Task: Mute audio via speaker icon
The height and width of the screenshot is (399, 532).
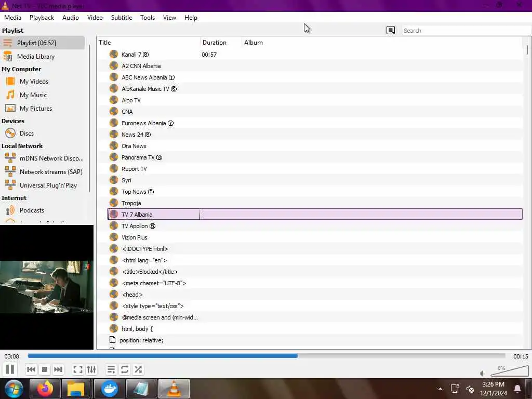Action: 483,373
